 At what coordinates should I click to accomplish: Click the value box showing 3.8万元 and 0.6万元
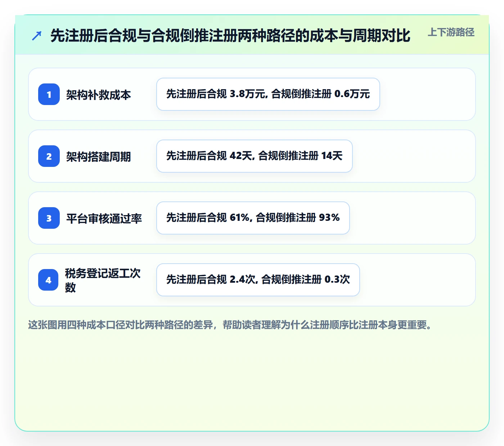(x=268, y=94)
